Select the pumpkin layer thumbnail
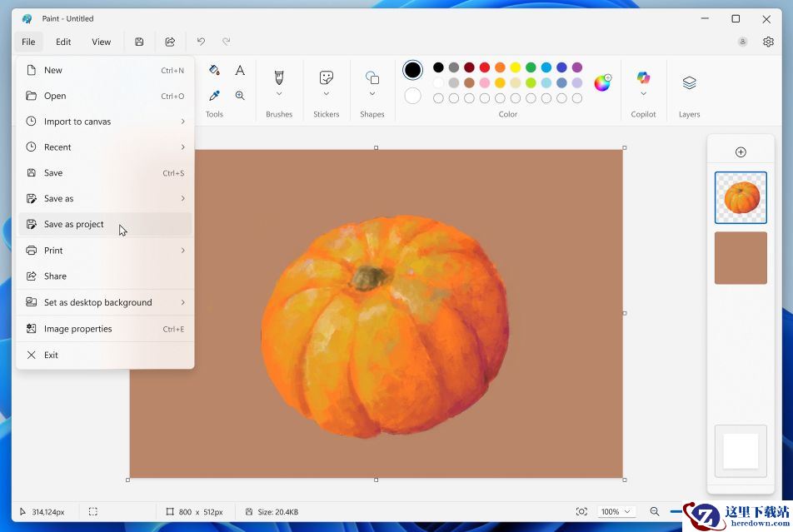 pyautogui.click(x=741, y=198)
